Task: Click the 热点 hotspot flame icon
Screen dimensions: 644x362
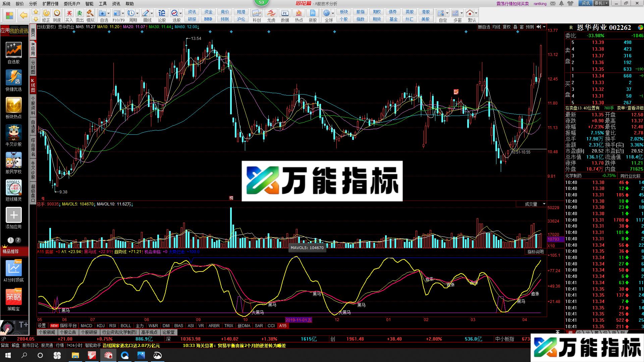Action: [299, 13]
